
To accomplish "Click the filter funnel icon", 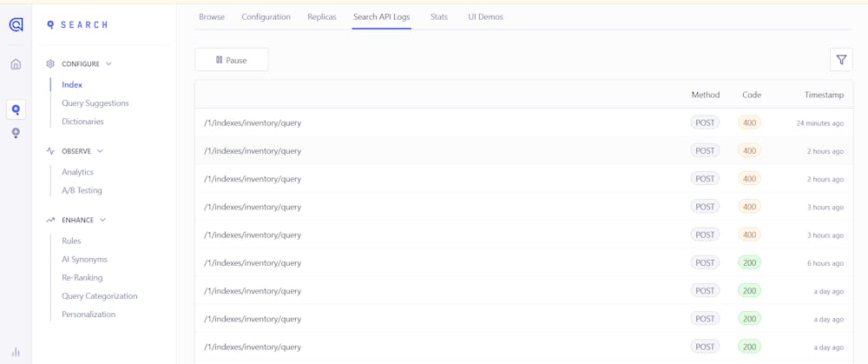I will point(841,60).
